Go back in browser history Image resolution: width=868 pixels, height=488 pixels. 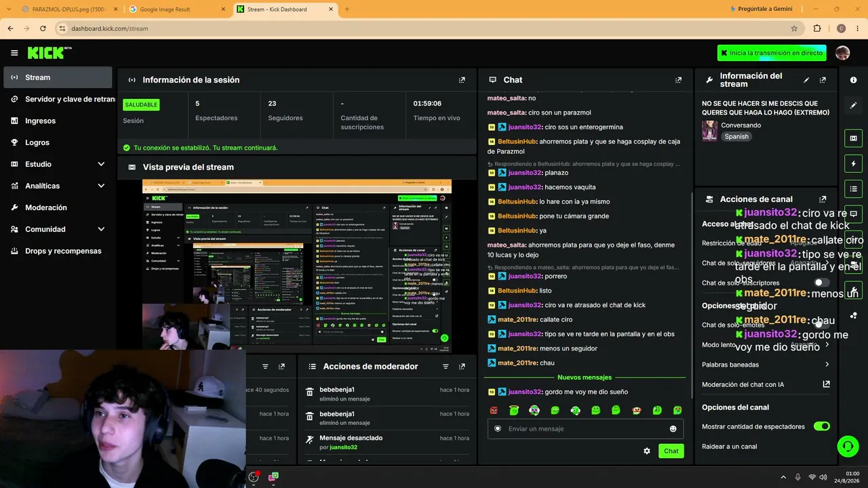(x=10, y=28)
